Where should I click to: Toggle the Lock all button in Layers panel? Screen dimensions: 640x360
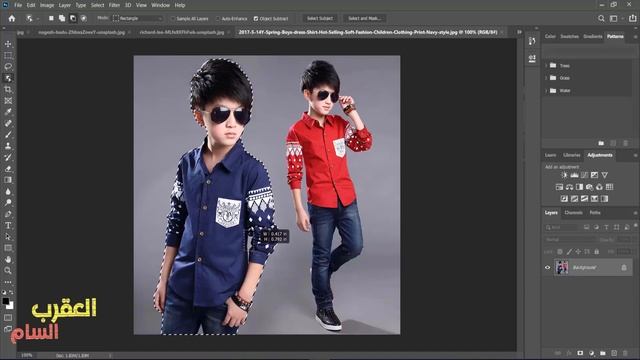click(x=597, y=252)
